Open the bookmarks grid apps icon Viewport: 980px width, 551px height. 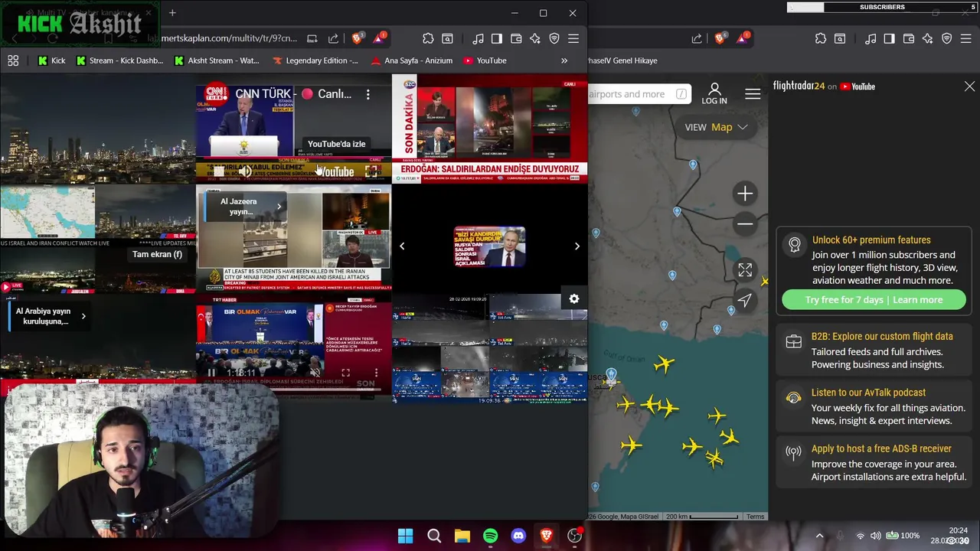[x=13, y=60]
